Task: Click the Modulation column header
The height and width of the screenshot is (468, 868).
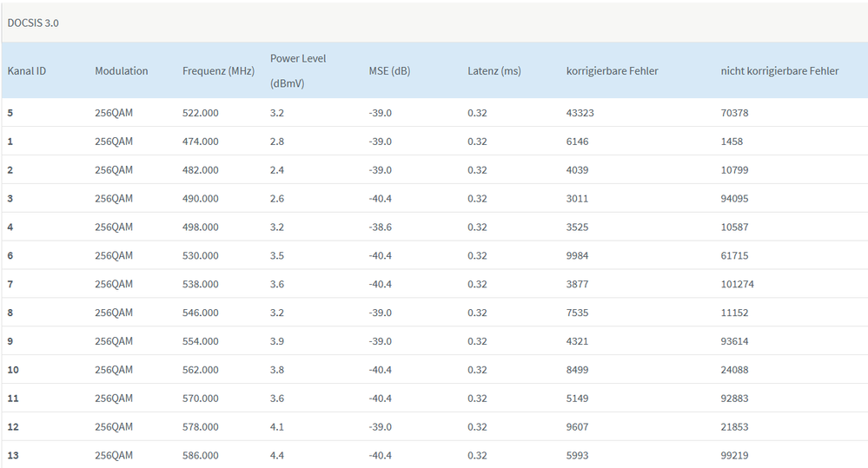Action: click(122, 71)
